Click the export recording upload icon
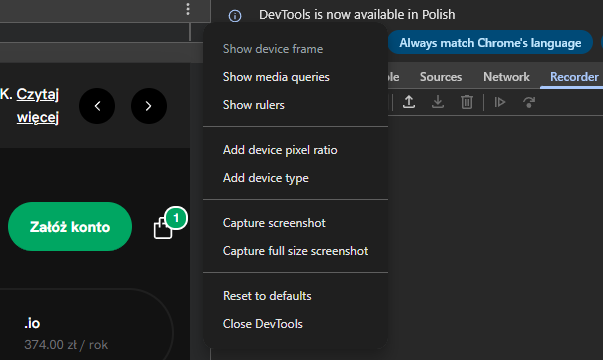The image size is (603, 360). pyautogui.click(x=409, y=102)
